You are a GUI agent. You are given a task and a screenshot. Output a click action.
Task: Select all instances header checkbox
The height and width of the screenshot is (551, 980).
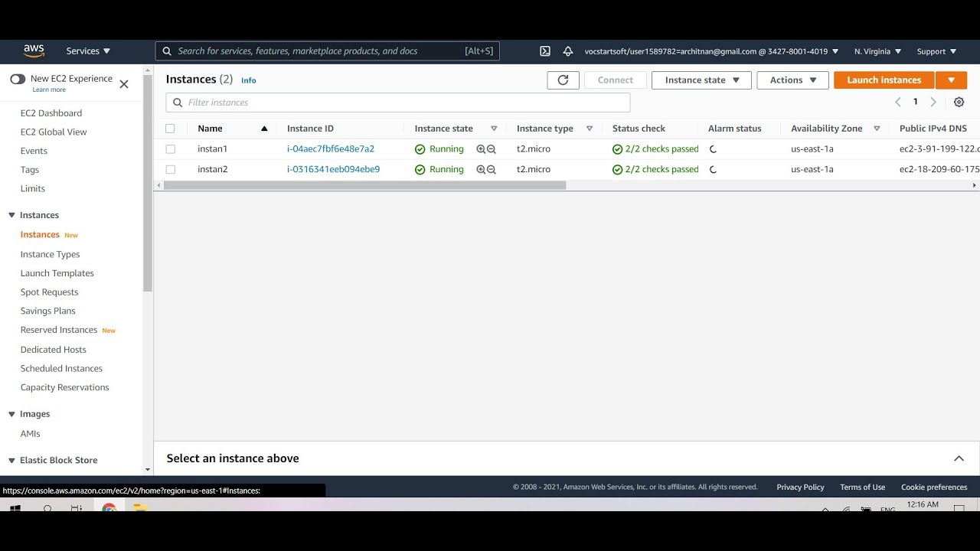point(170,129)
